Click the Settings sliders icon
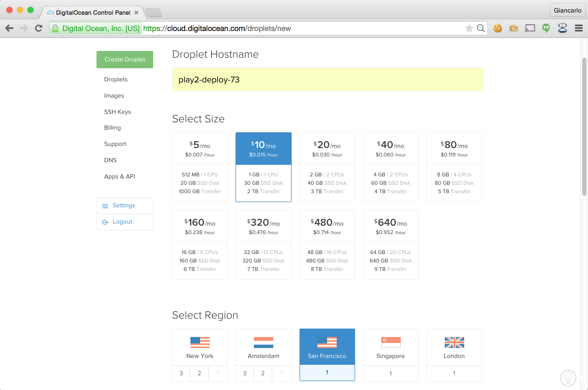Image resolution: width=588 pixels, height=390 pixels. [105, 206]
